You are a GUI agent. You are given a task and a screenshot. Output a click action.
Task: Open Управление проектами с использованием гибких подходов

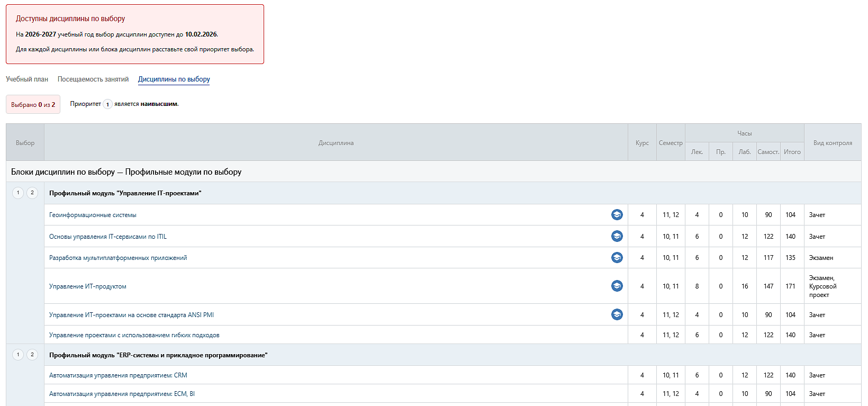tap(134, 335)
